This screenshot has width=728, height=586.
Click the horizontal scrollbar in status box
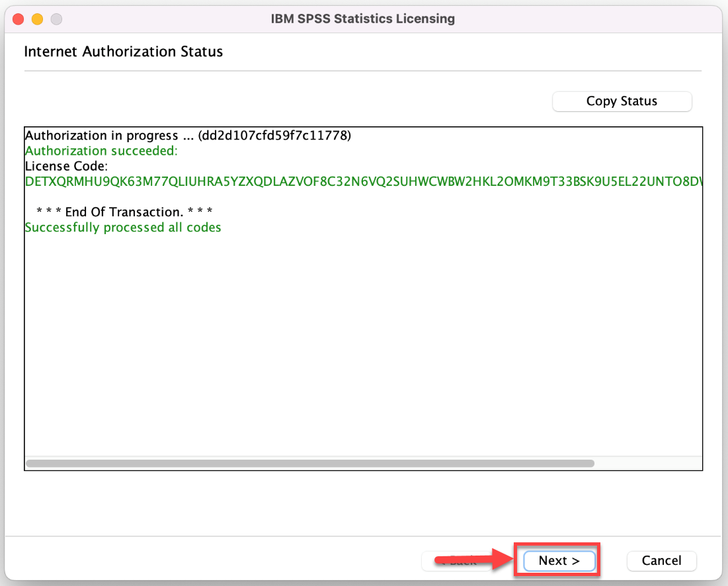[x=310, y=463]
